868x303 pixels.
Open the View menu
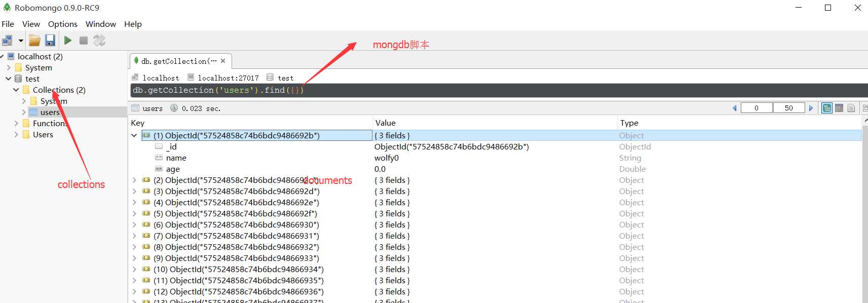point(31,24)
